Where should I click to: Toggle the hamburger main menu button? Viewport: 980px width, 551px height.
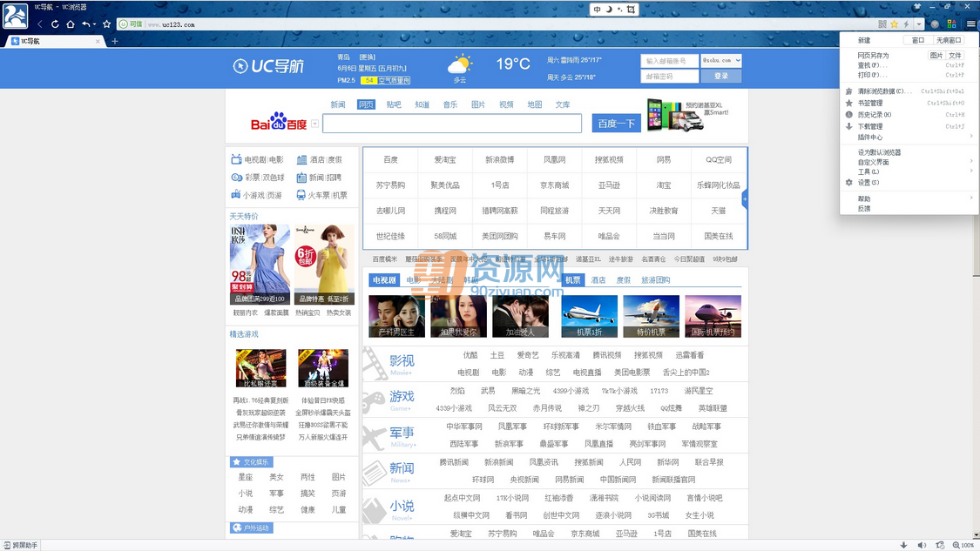(x=970, y=24)
